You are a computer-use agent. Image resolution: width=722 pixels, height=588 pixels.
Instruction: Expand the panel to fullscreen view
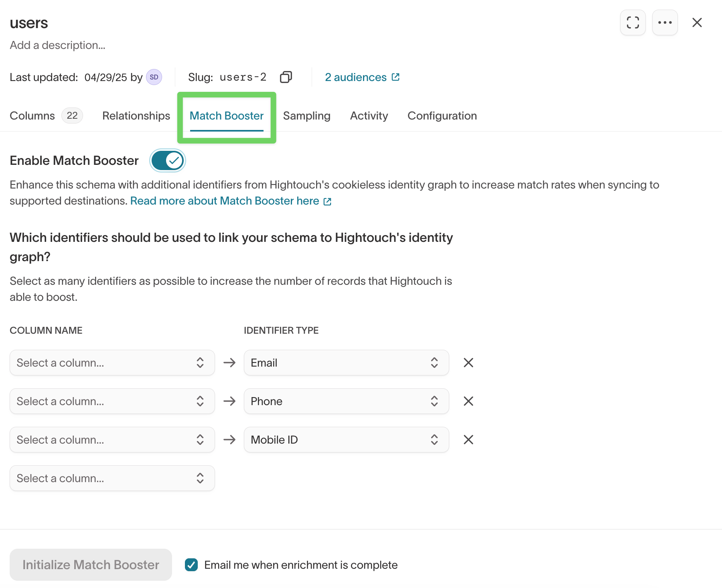click(633, 22)
